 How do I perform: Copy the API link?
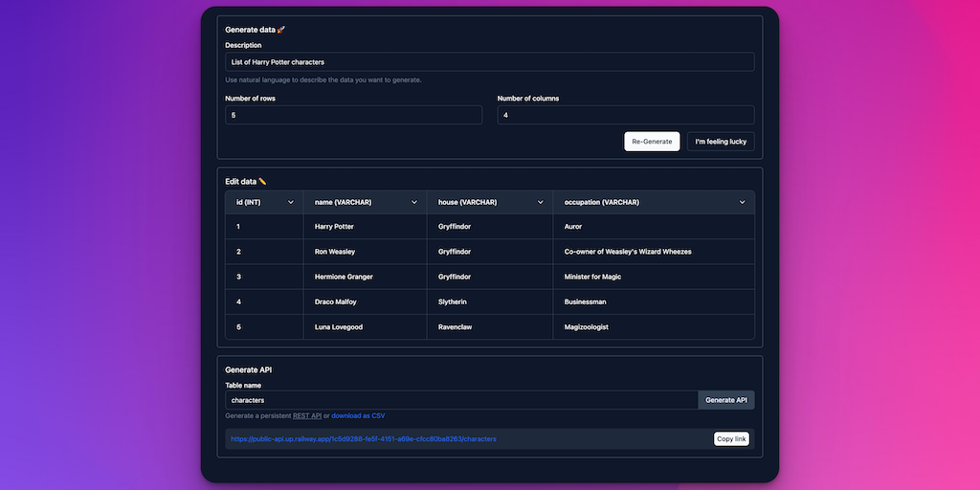731,439
